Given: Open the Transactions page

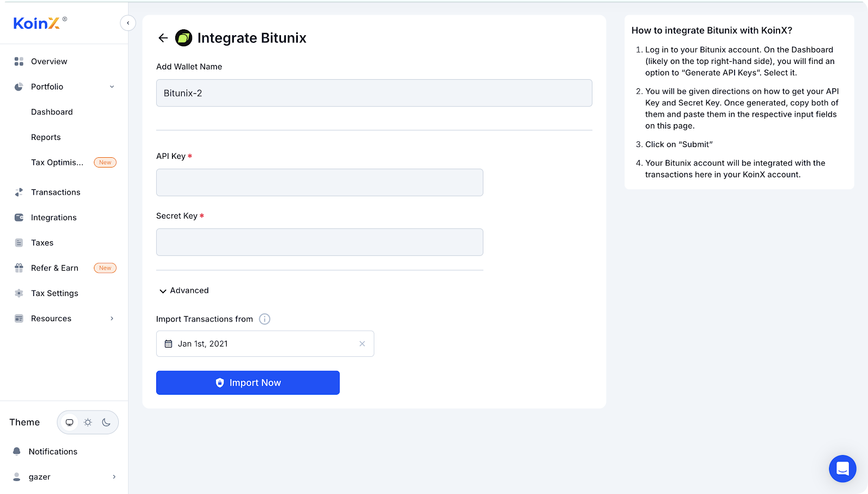Looking at the screenshot, I should 55,192.
